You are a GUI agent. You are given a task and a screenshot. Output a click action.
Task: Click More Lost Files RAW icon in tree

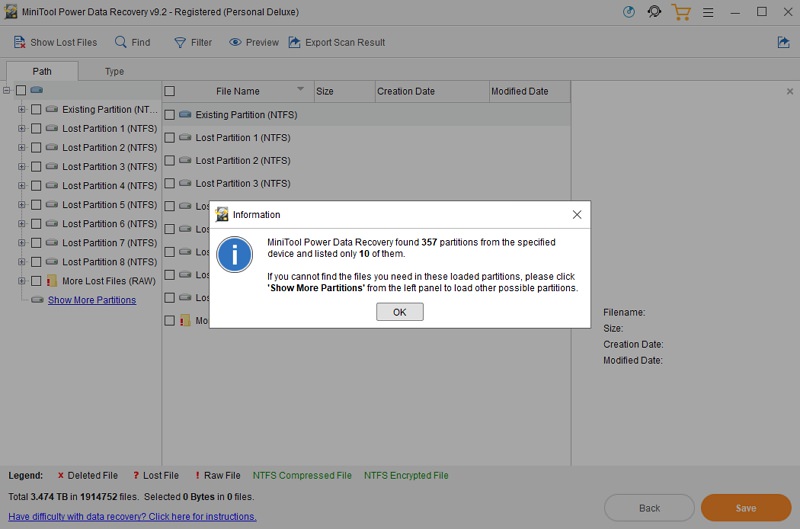[x=51, y=281]
